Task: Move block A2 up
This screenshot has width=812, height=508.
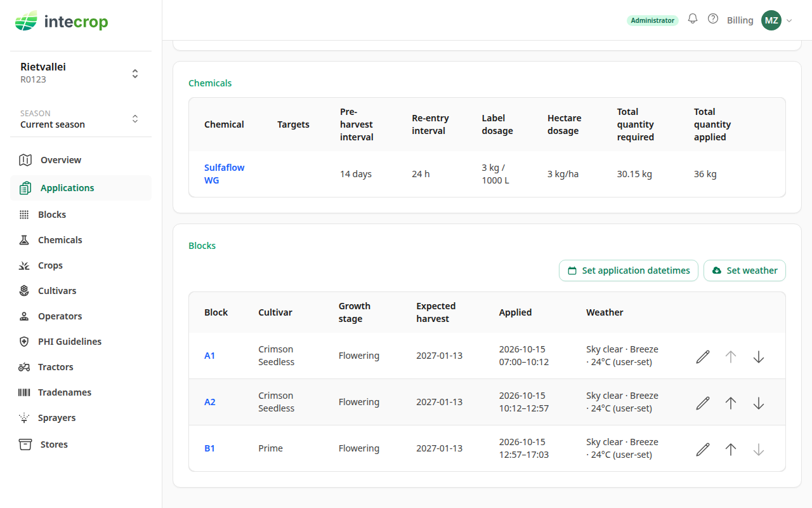Action: [x=731, y=403]
